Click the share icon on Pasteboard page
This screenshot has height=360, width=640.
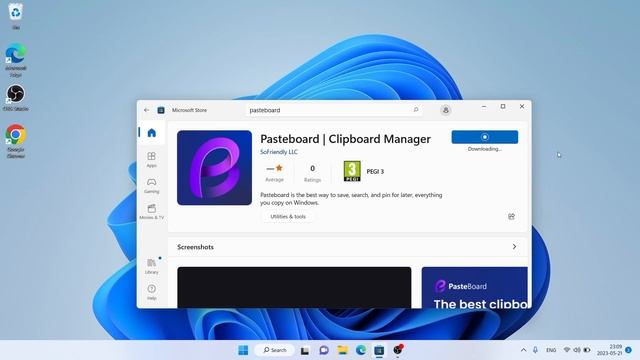(511, 216)
